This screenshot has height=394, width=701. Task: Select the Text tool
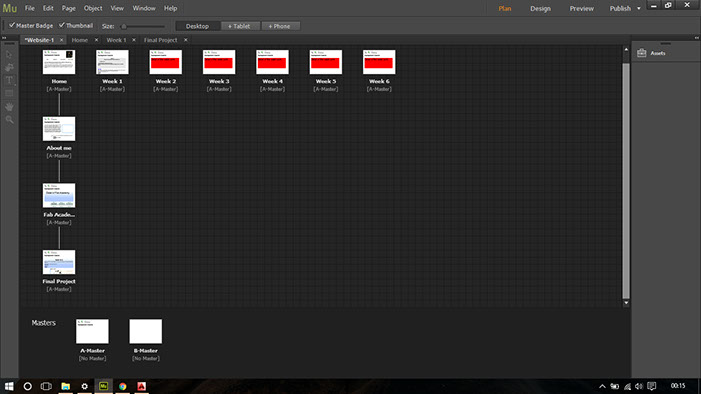click(9, 80)
